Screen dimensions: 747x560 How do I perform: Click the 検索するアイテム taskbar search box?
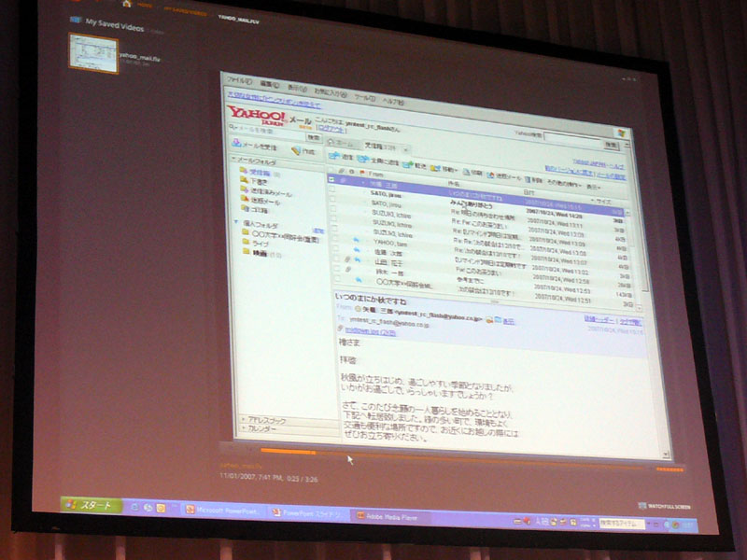coord(621,524)
